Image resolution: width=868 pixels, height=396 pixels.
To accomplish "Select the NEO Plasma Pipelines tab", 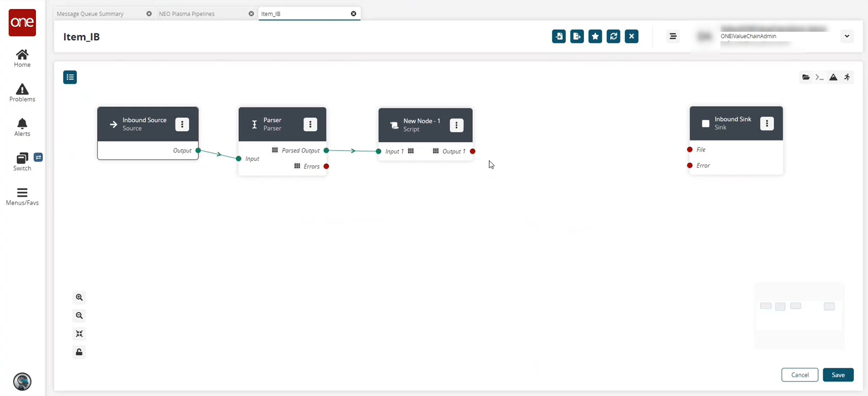I will click(187, 13).
